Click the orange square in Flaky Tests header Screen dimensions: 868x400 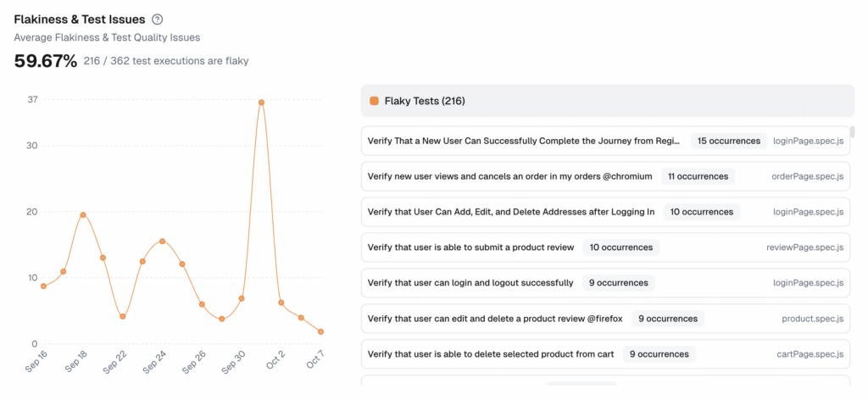click(374, 101)
